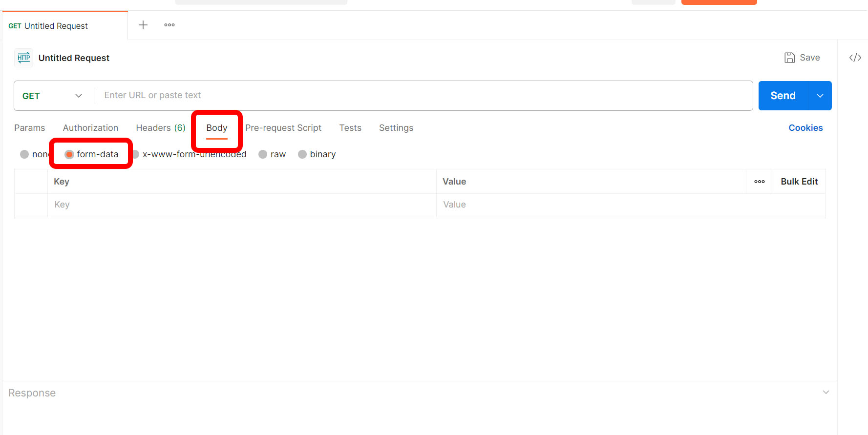868x435 pixels.
Task: Expand the Send button dropdown arrow
Action: click(x=820, y=96)
